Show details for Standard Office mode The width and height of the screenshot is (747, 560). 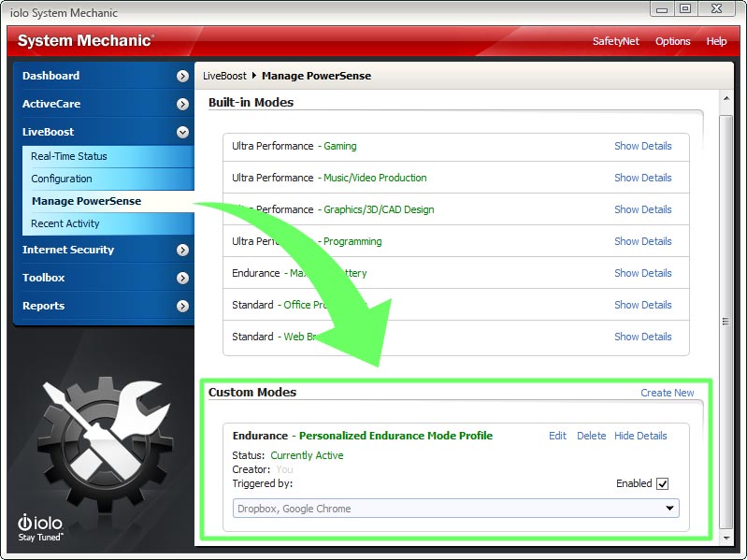pos(642,305)
